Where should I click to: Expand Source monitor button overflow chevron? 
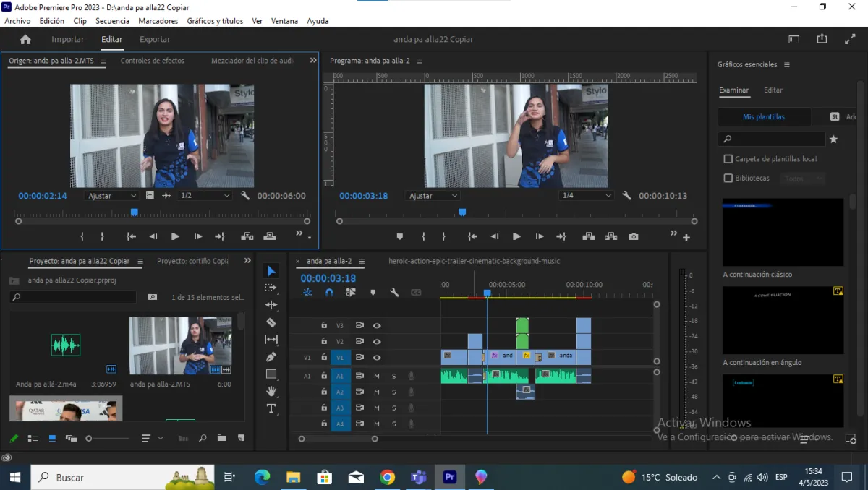click(299, 234)
